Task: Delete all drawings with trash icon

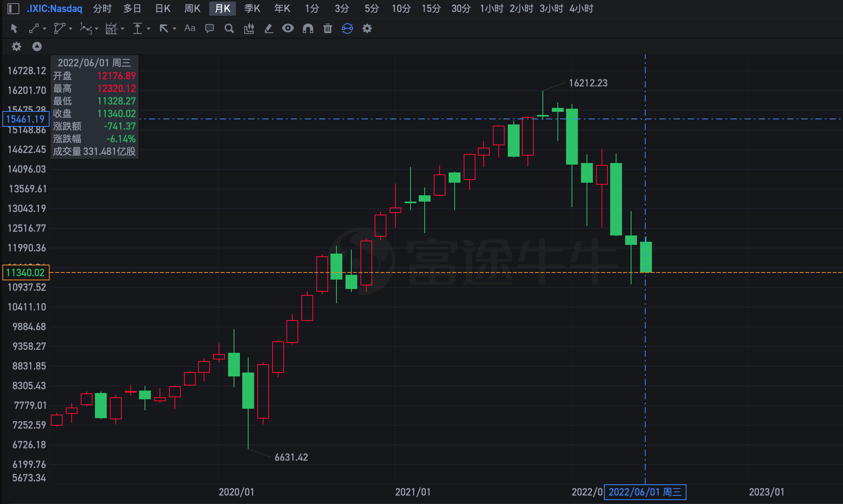Action: coord(327,28)
